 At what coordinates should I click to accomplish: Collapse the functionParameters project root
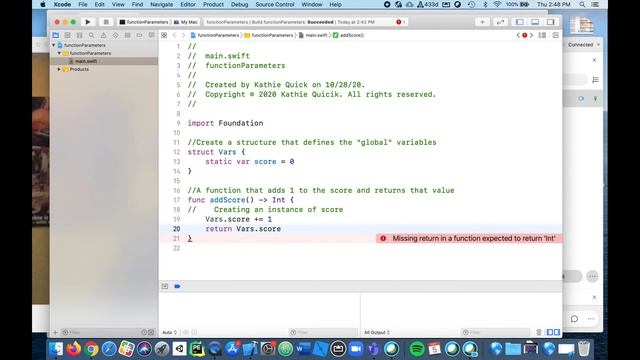click(53, 45)
